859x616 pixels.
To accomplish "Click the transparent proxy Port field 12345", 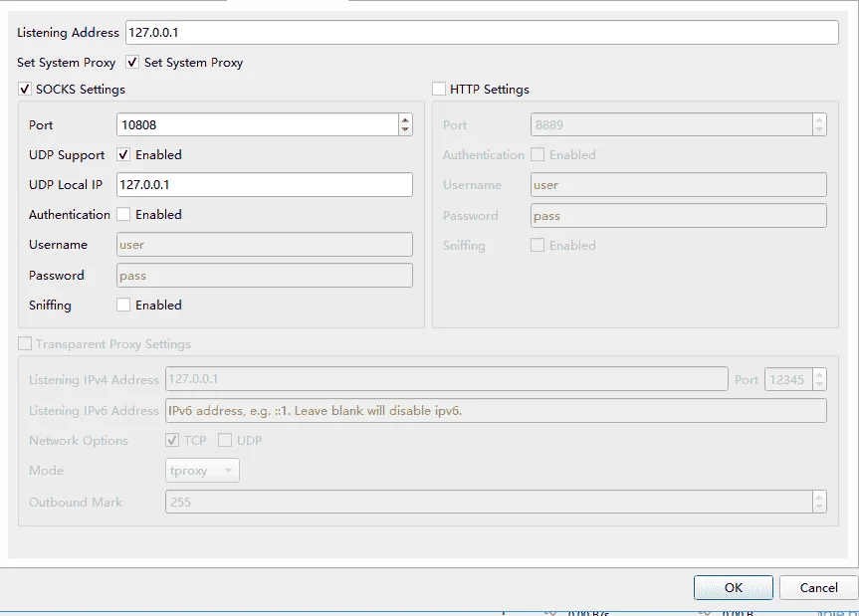I will coord(789,379).
